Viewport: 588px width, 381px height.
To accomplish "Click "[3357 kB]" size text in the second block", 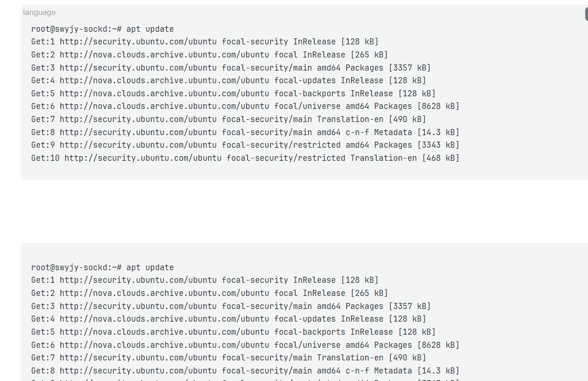I will click(x=410, y=306).
